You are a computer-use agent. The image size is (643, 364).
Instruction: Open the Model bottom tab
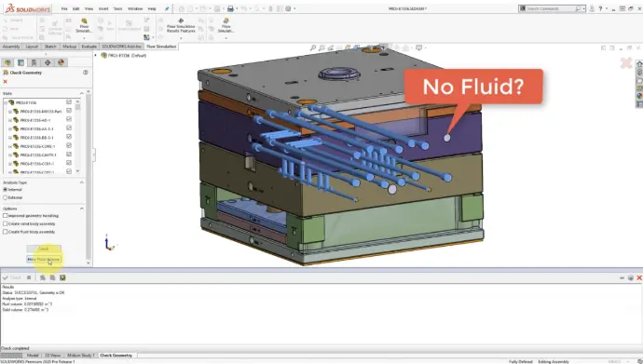click(x=33, y=356)
